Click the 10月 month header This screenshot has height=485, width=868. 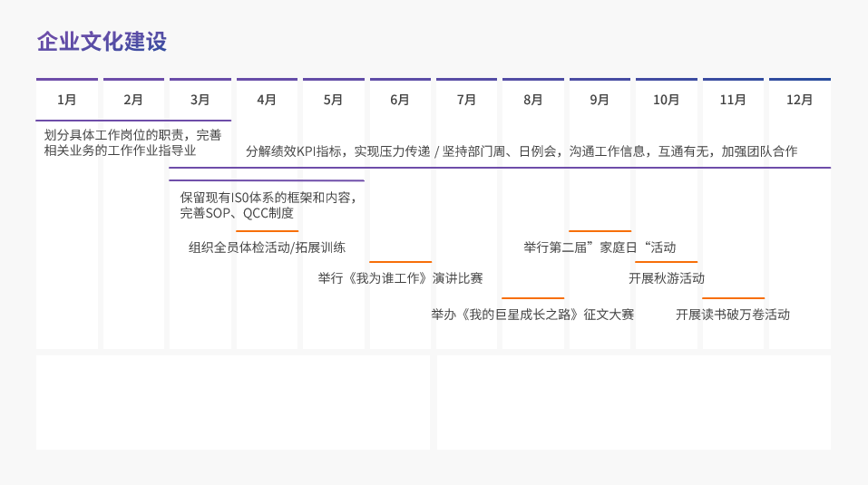[666, 100]
